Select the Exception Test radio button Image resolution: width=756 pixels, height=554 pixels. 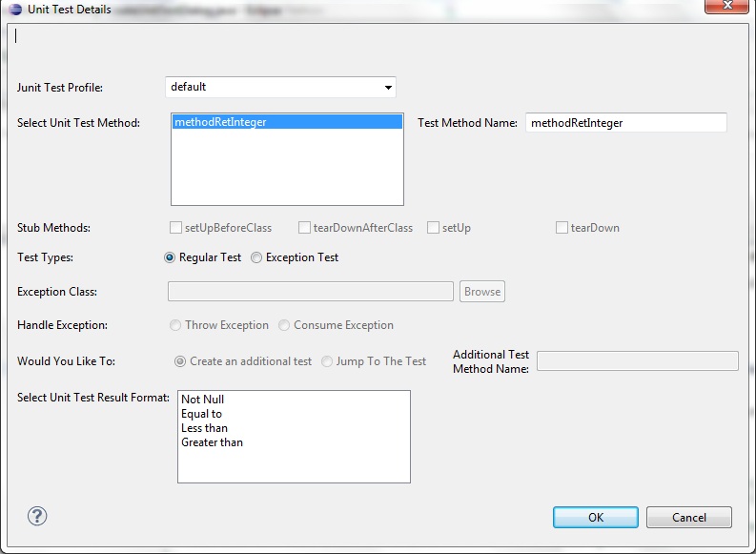(x=256, y=257)
